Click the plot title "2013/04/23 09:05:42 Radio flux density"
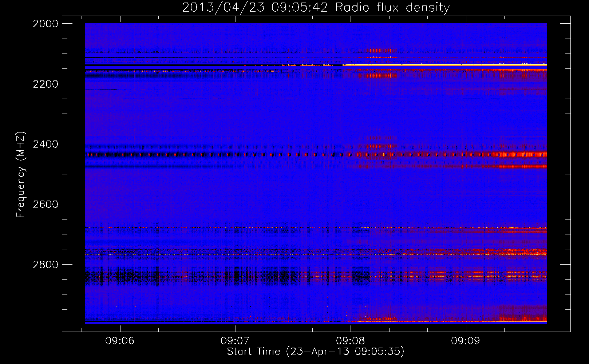This screenshot has width=589, height=364. pos(316,8)
